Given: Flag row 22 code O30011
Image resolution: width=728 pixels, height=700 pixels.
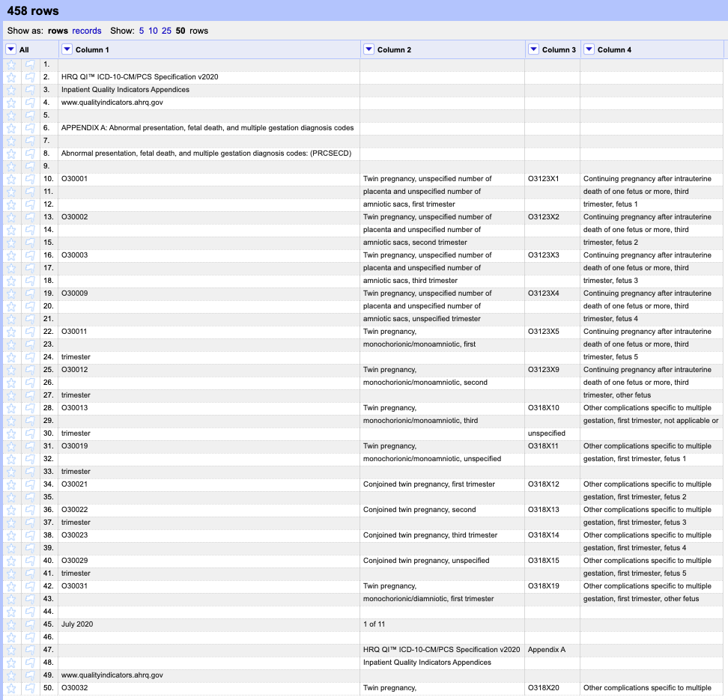Looking at the screenshot, I should pos(30,332).
